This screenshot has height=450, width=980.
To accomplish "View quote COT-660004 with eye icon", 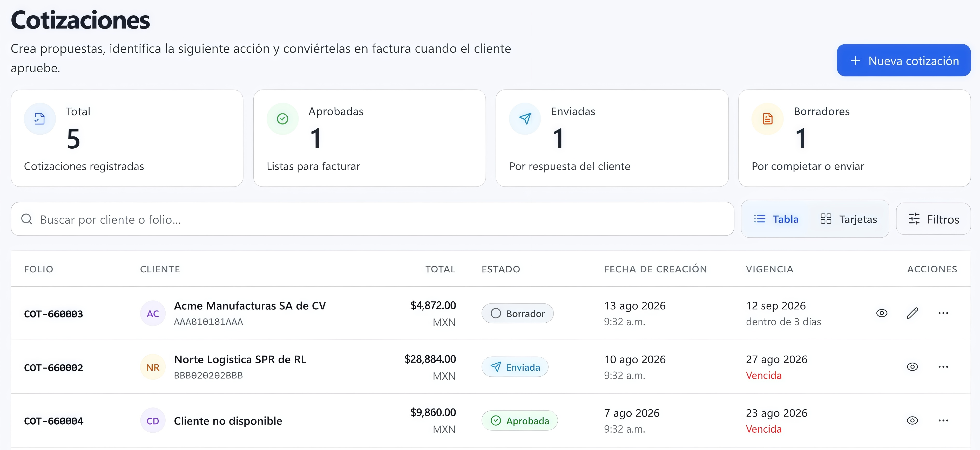I will click(x=912, y=420).
